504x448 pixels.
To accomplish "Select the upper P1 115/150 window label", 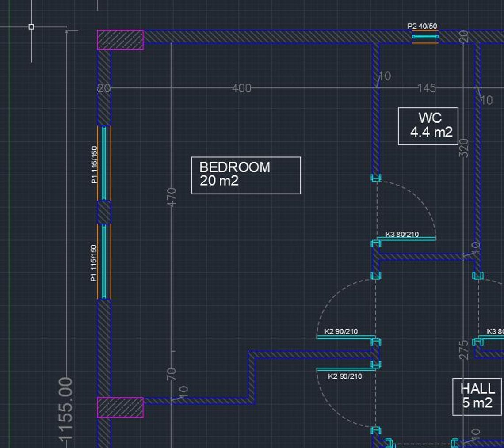I will pyautogui.click(x=94, y=163).
